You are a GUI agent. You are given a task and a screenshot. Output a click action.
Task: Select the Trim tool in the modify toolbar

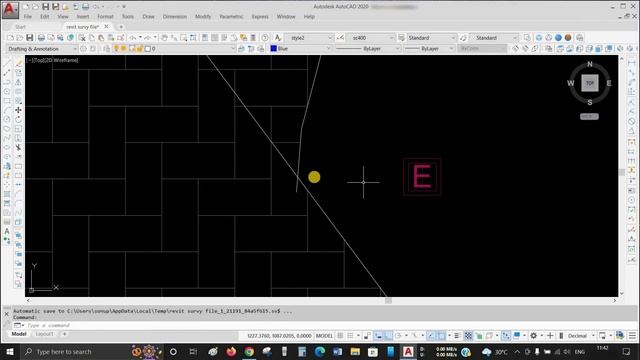click(18, 147)
